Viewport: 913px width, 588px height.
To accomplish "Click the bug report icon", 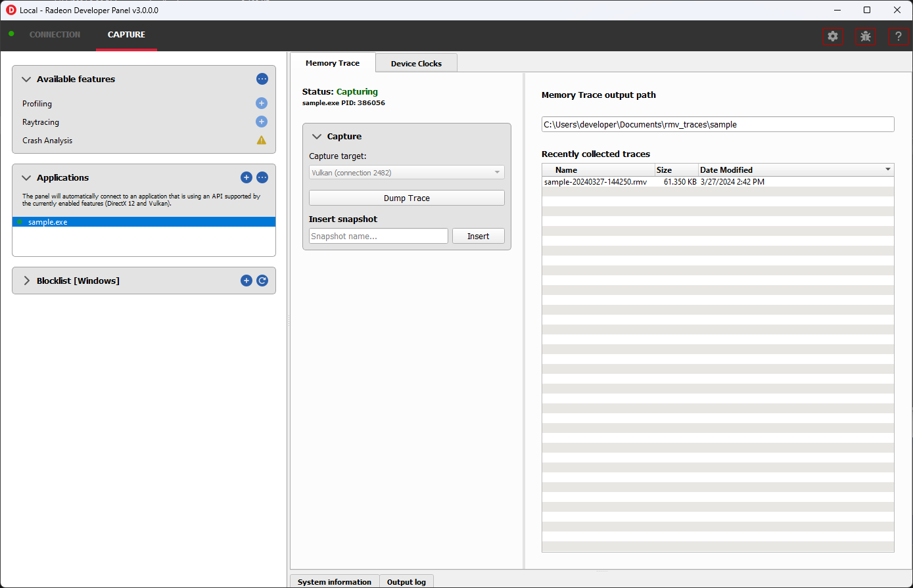I will (x=866, y=37).
